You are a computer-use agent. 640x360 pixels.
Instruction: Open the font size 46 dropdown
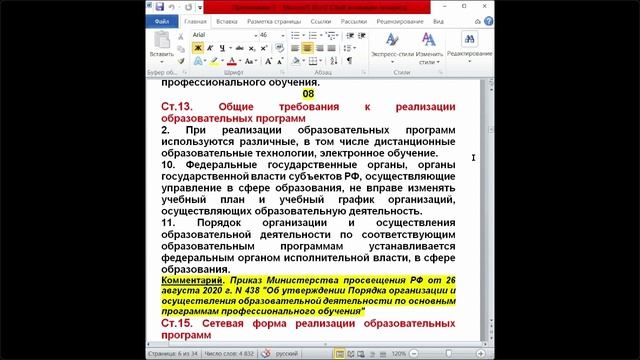point(282,36)
